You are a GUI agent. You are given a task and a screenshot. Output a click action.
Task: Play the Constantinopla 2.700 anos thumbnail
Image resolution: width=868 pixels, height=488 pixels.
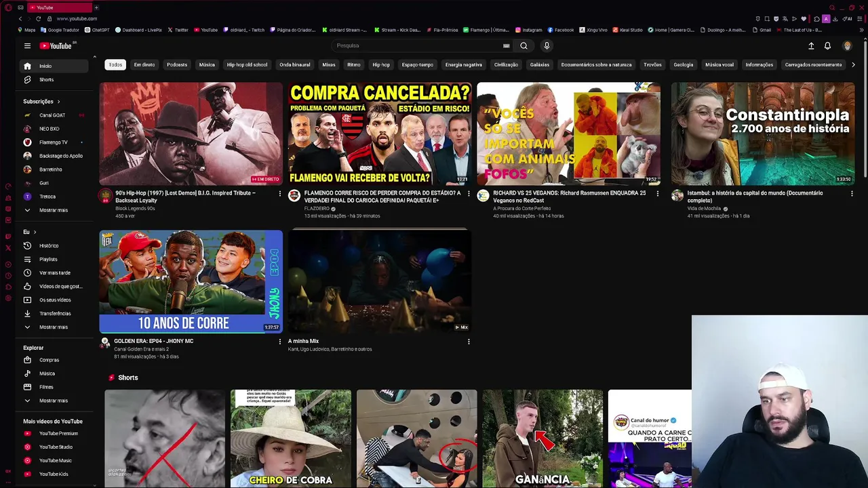[763, 134]
